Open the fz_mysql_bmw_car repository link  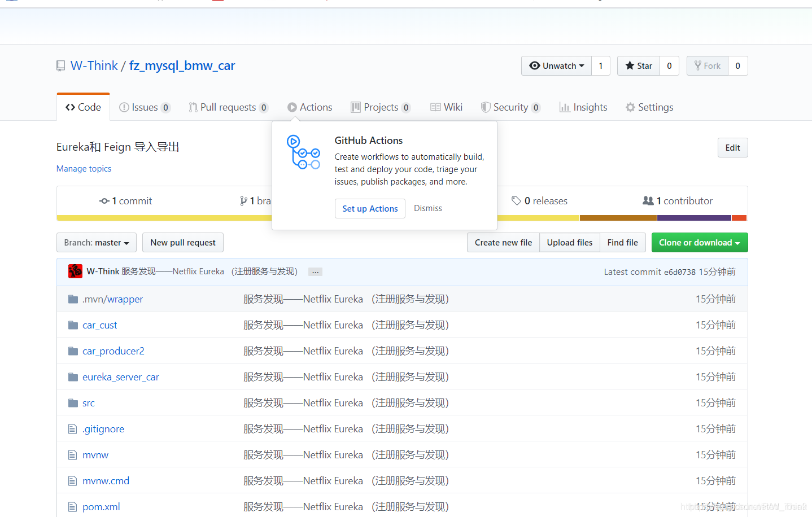(x=182, y=66)
